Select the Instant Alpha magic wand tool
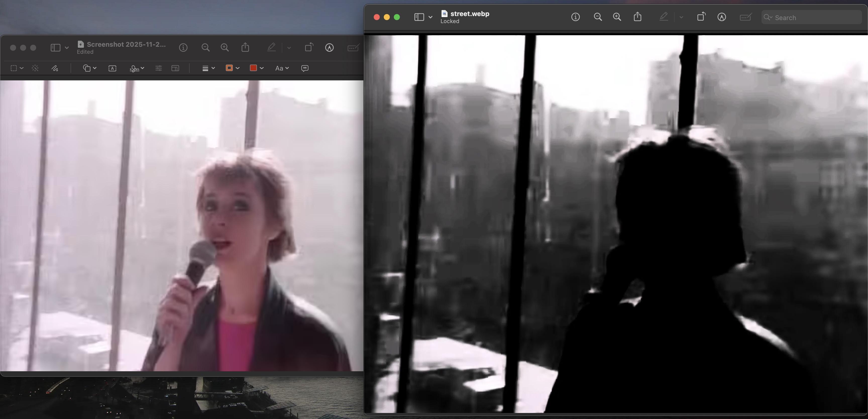 pos(35,68)
